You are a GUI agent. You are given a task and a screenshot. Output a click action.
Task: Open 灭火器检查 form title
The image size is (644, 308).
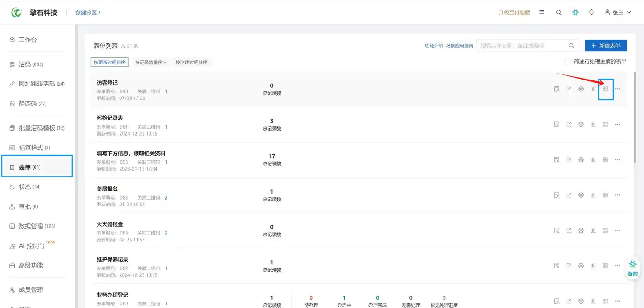pyautogui.click(x=110, y=224)
